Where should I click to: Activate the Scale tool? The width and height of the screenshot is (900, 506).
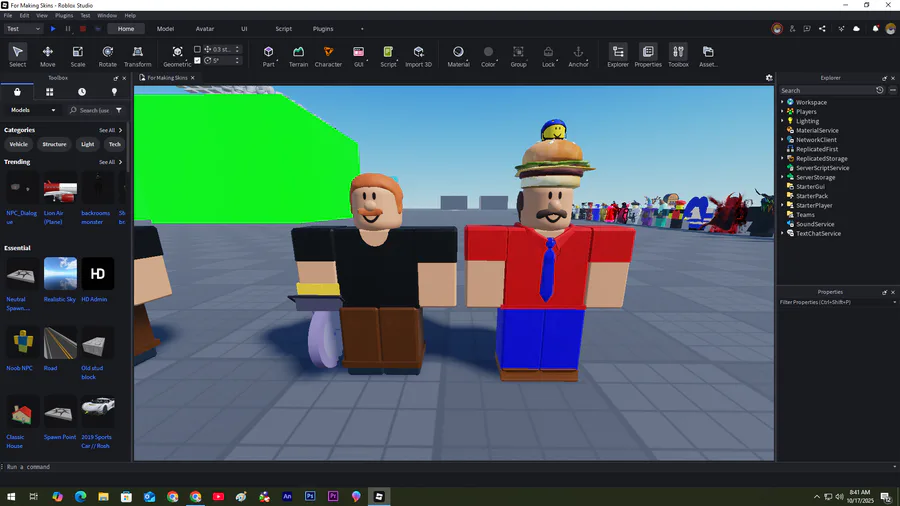point(77,56)
